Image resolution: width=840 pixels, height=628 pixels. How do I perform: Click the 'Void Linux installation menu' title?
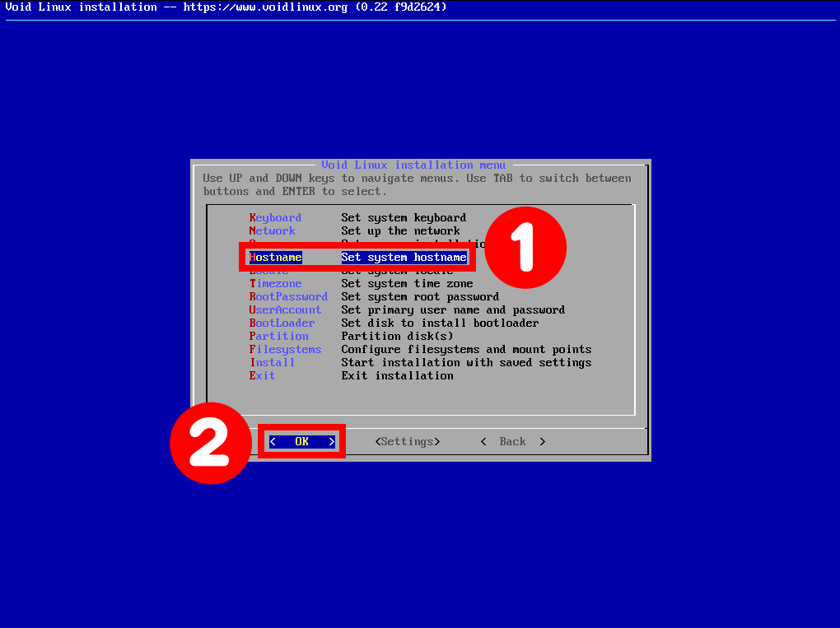coord(413,165)
